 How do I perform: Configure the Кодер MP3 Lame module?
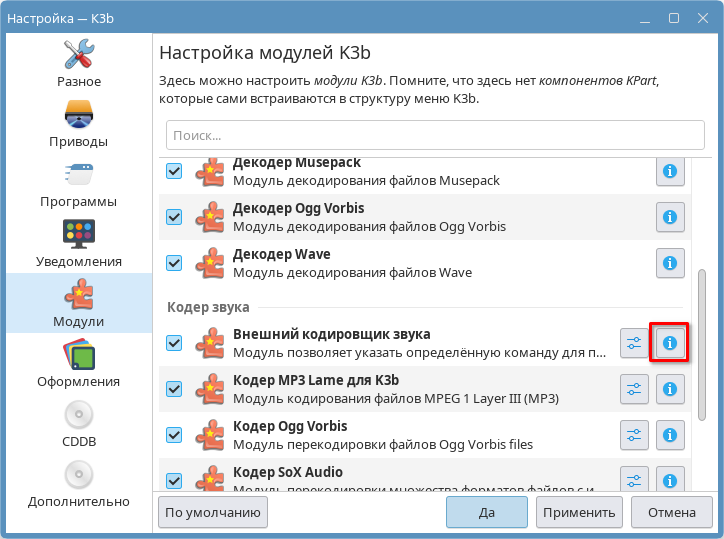(634, 389)
